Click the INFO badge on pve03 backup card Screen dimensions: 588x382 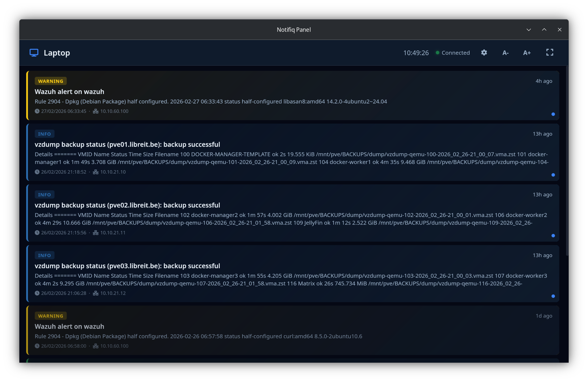coord(44,255)
